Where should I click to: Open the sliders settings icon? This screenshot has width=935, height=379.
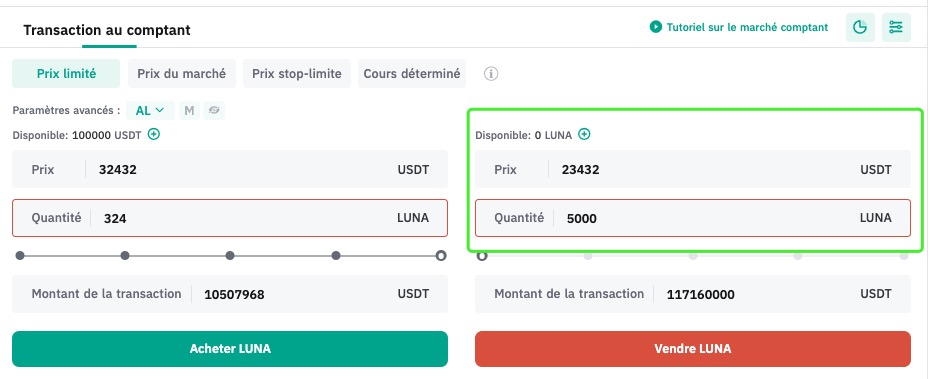(896, 27)
